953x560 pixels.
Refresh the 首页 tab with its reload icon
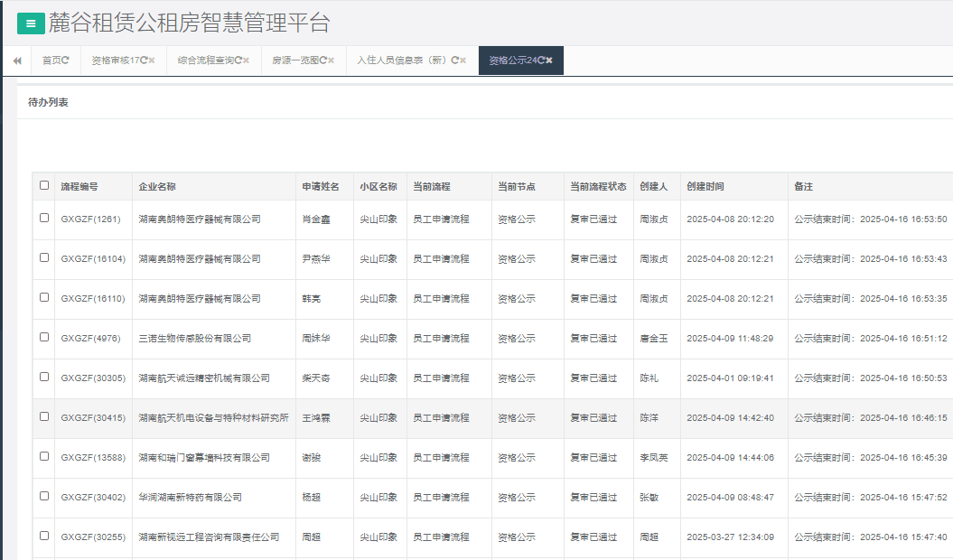pyautogui.click(x=66, y=61)
